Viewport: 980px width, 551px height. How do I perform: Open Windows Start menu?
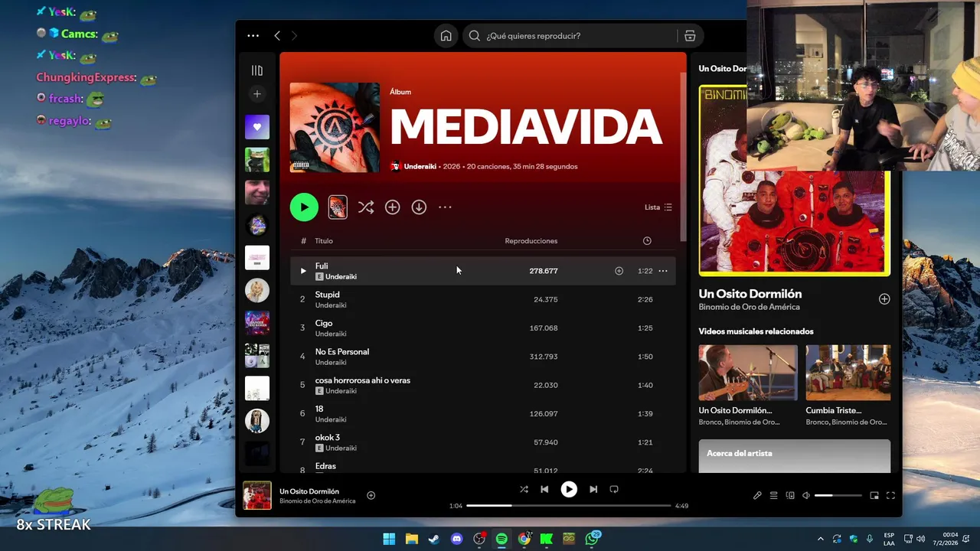coord(389,539)
